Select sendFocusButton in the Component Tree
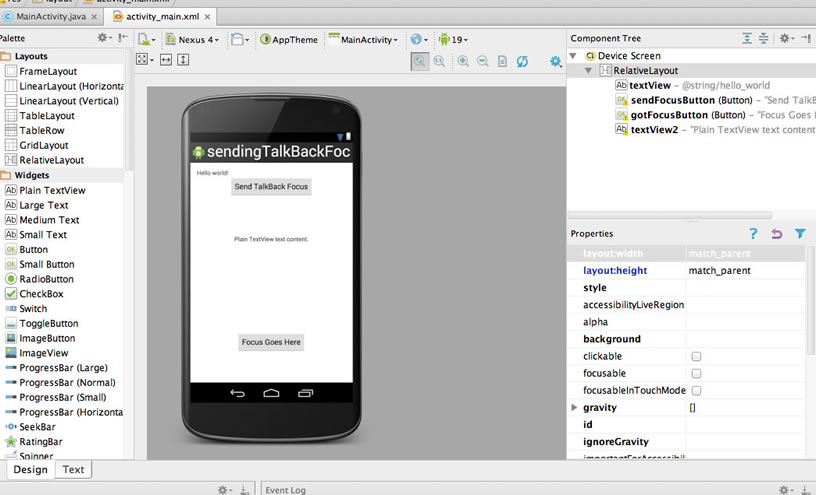816x495 pixels. pyautogui.click(x=715, y=100)
